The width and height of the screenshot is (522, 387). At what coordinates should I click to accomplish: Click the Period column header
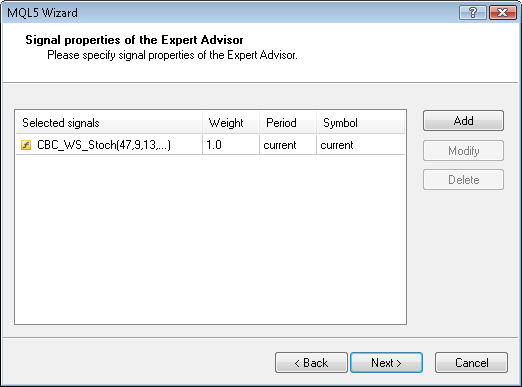[x=288, y=123]
